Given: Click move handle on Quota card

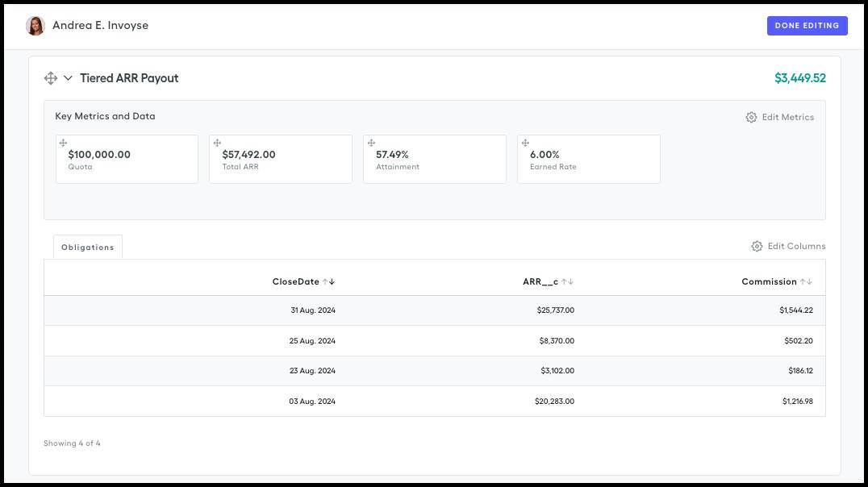Looking at the screenshot, I should (x=63, y=143).
